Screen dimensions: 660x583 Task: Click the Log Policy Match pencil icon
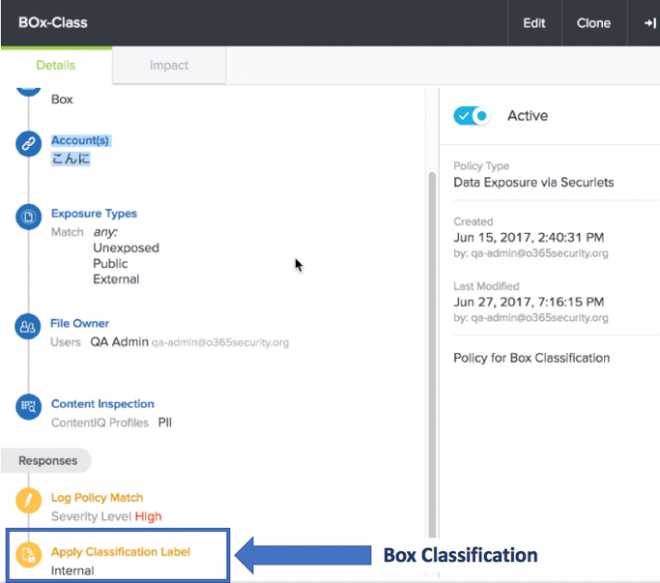tap(28, 500)
